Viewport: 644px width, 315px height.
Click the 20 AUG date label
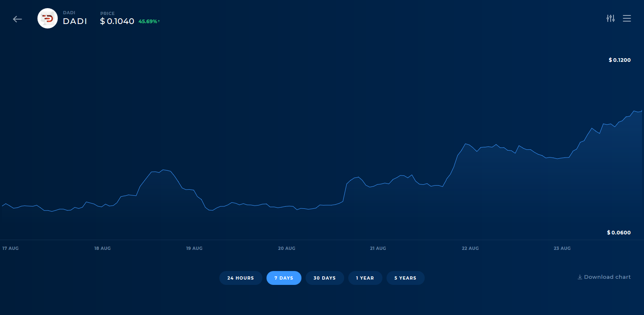tap(287, 248)
